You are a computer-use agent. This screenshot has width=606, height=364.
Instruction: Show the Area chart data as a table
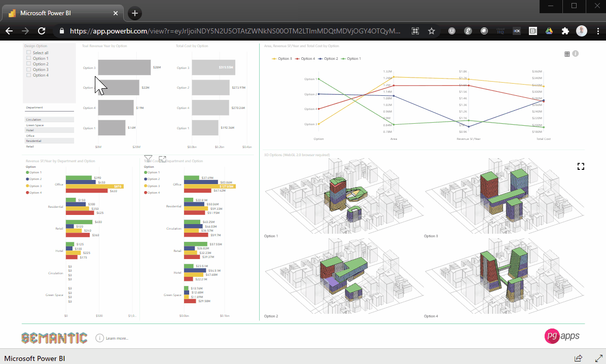coord(567,54)
